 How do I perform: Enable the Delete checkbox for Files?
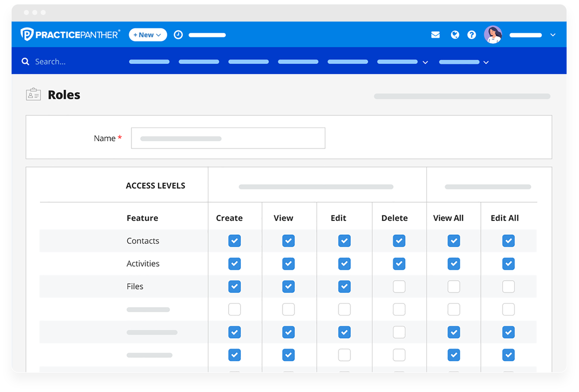[x=399, y=286]
